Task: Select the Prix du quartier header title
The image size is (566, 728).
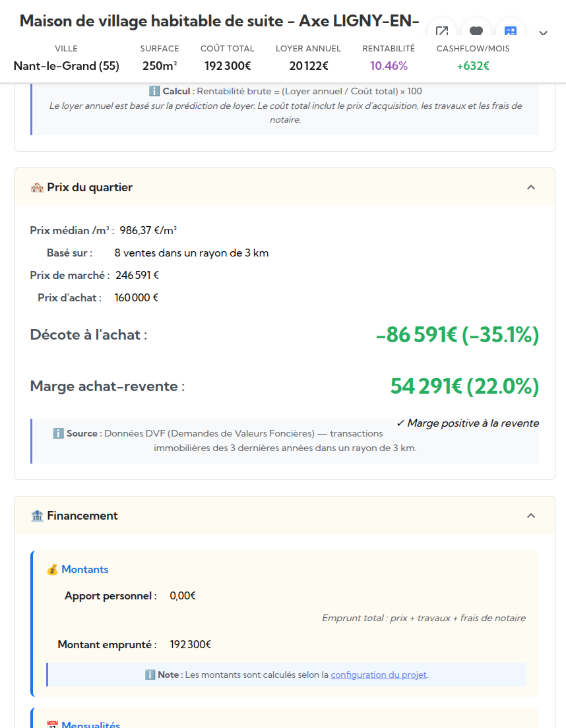Action: coord(90,187)
